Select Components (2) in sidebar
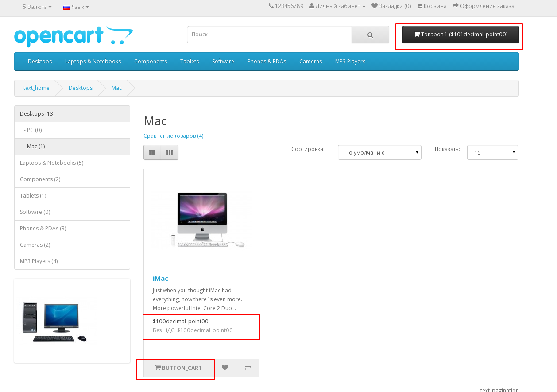This screenshot has width=557, height=392. [x=72, y=179]
